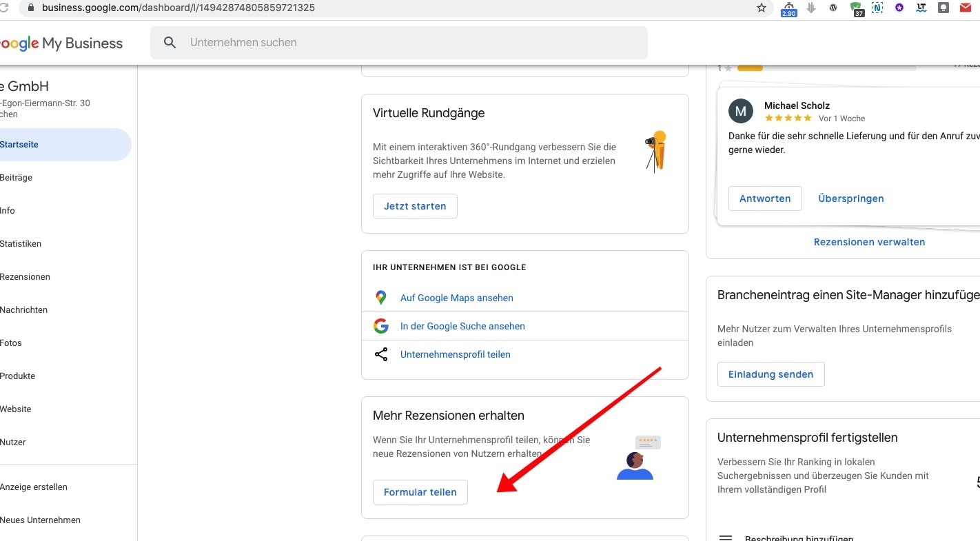Click the Google G search icon

click(x=381, y=326)
